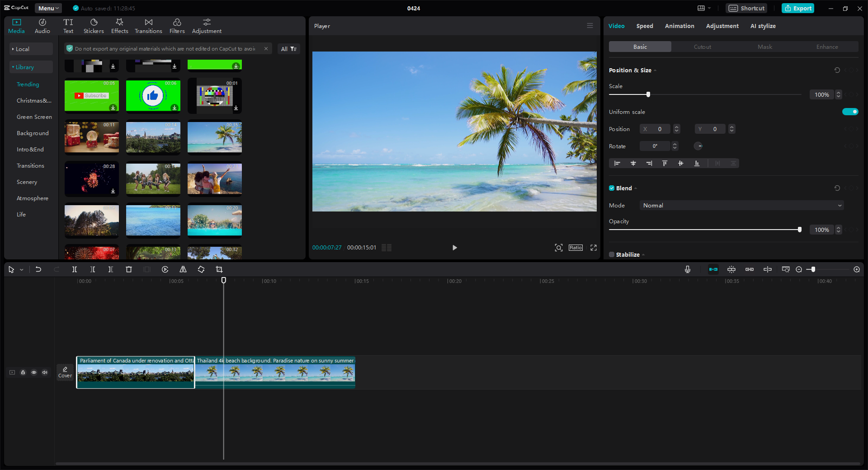Click the Export button
868x470 pixels.
coord(797,8)
